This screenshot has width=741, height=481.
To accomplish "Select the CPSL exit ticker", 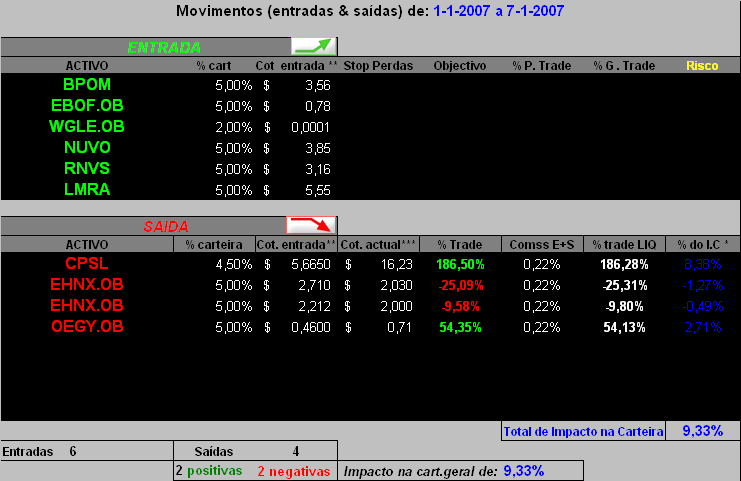I will pyautogui.click(x=87, y=263).
